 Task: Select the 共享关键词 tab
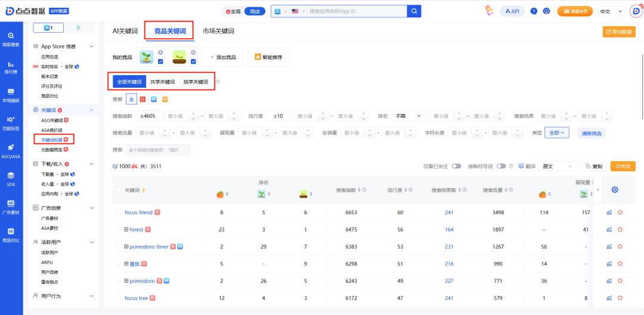click(x=163, y=82)
